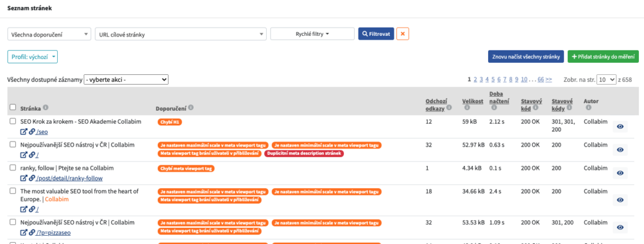Open the /seo URL link
This screenshot has width=644, height=244.
click(42, 132)
